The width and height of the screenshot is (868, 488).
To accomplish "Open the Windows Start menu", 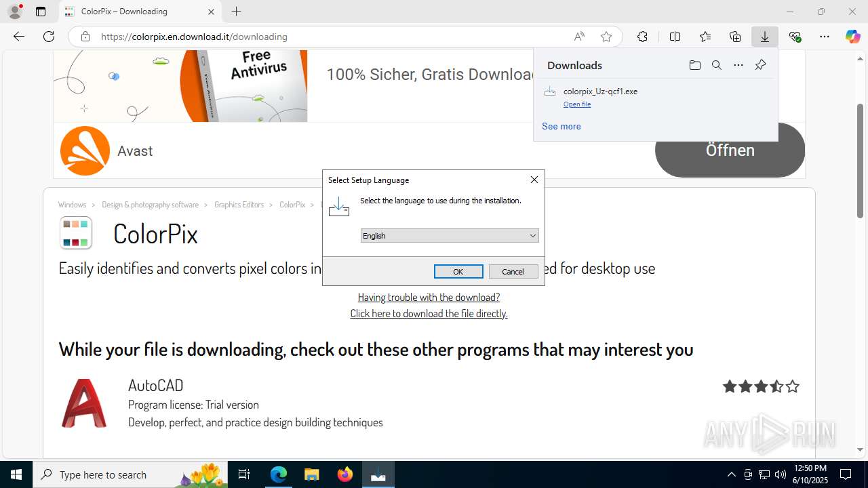I will (x=16, y=474).
